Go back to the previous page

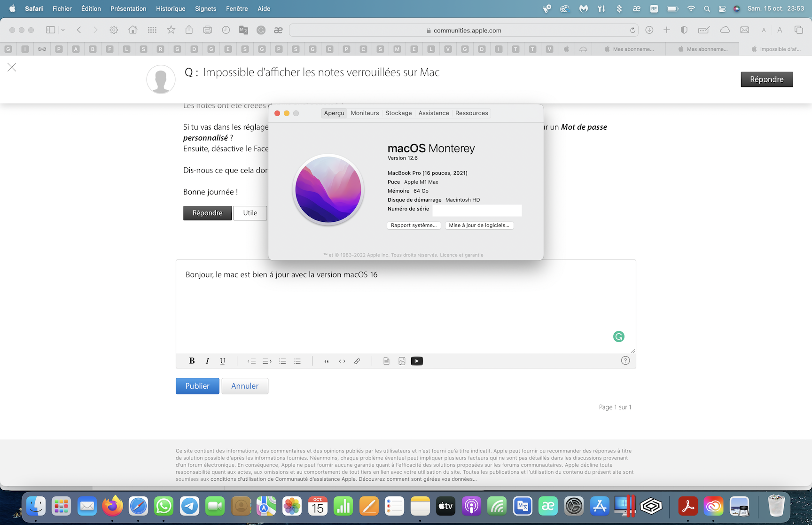(x=79, y=30)
